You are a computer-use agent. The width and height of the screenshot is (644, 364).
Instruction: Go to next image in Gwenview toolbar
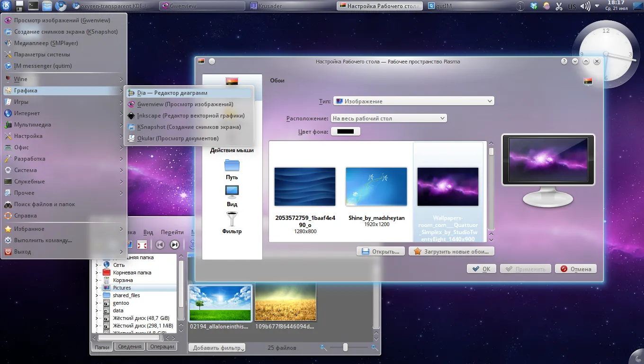click(x=175, y=245)
